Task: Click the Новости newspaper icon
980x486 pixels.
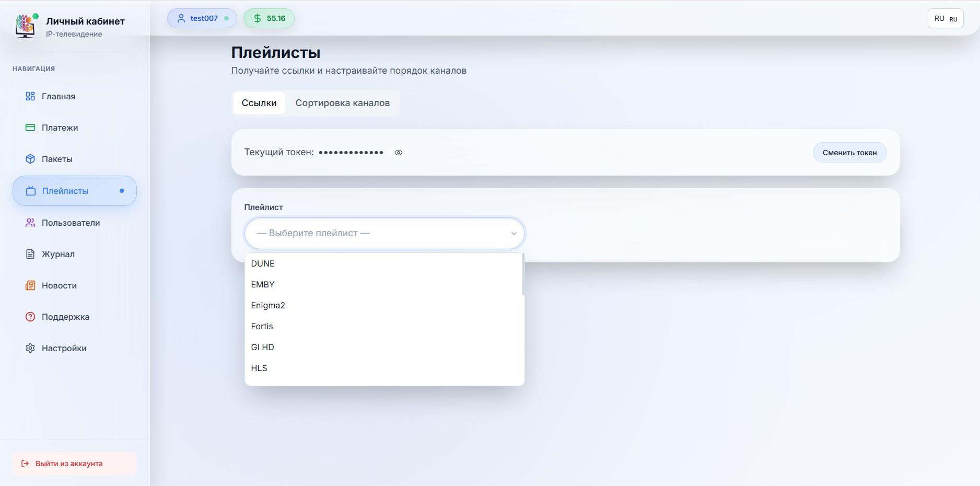Action: pyautogui.click(x=30, y=285)
